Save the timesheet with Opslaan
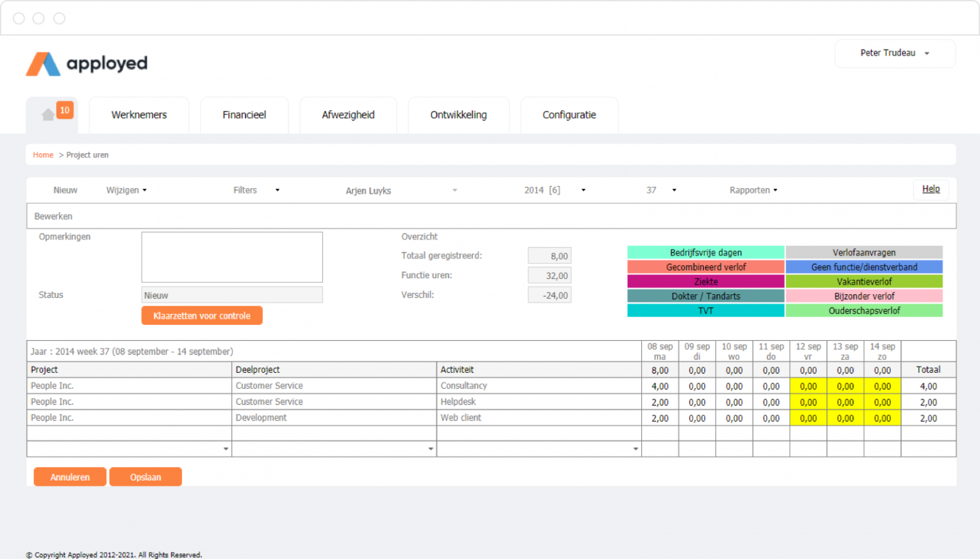Screen dimensions: 980x559 [145, 477]
